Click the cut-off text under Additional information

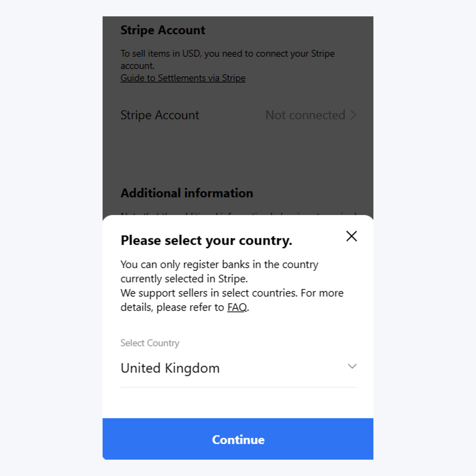[238, 213]
